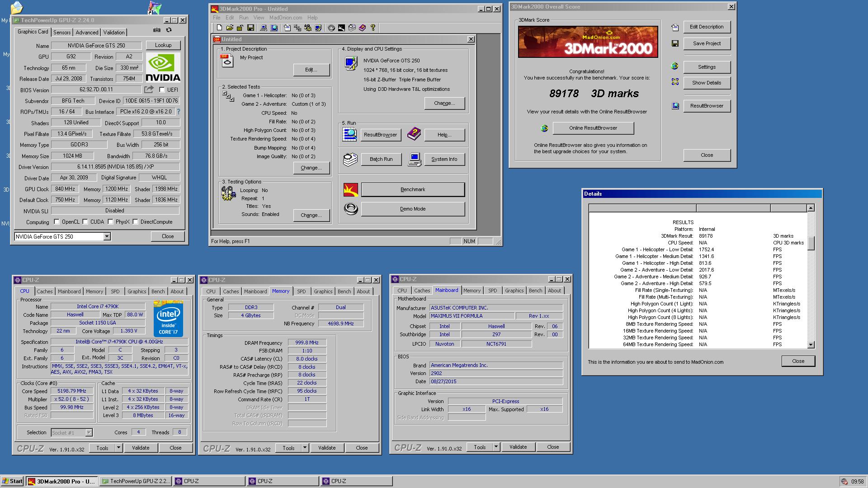Click Edit button in Project Description
Image resolution: width=868 pixels, height=488 pixels.
click(x=311, y=70)
